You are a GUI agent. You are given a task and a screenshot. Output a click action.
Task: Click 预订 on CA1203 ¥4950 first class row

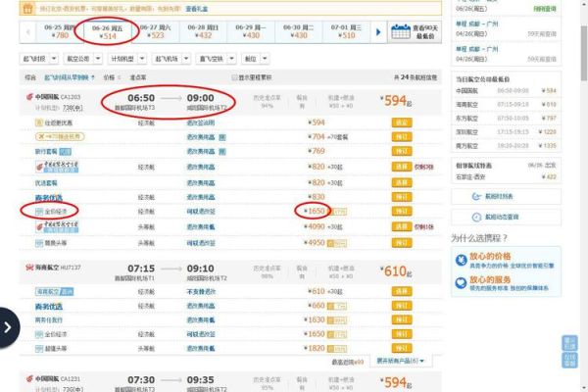click(402, 243)
